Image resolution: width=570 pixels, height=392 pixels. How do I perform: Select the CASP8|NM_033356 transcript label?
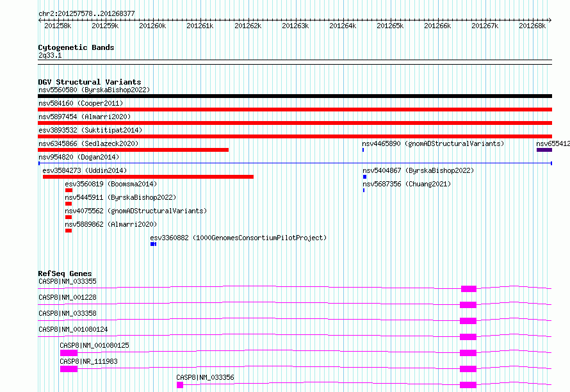[x=205, y=377]
